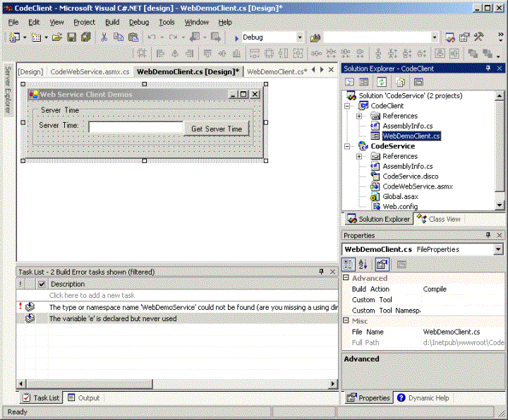
Task: Click the Cut scissors icon
Action: coord(104,37)
